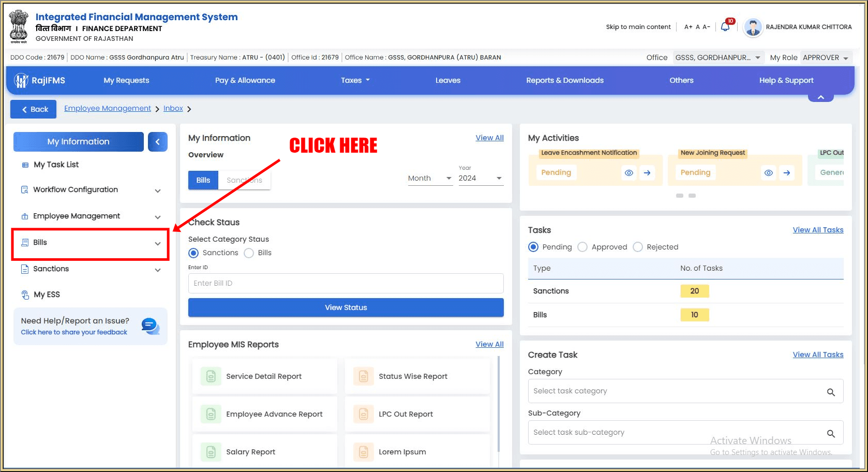Select the Sanctions radio in Check Status

[193, 253]
